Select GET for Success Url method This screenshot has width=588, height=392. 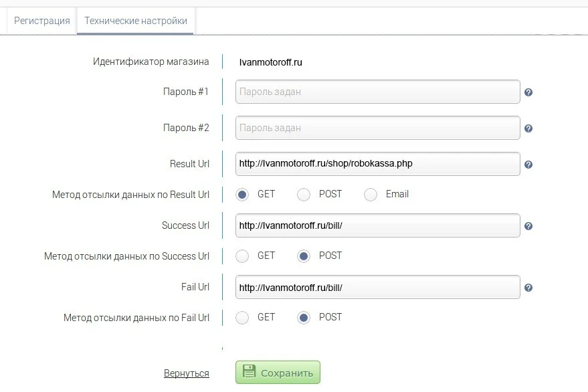pyautogui.click(x=242, y=256)
